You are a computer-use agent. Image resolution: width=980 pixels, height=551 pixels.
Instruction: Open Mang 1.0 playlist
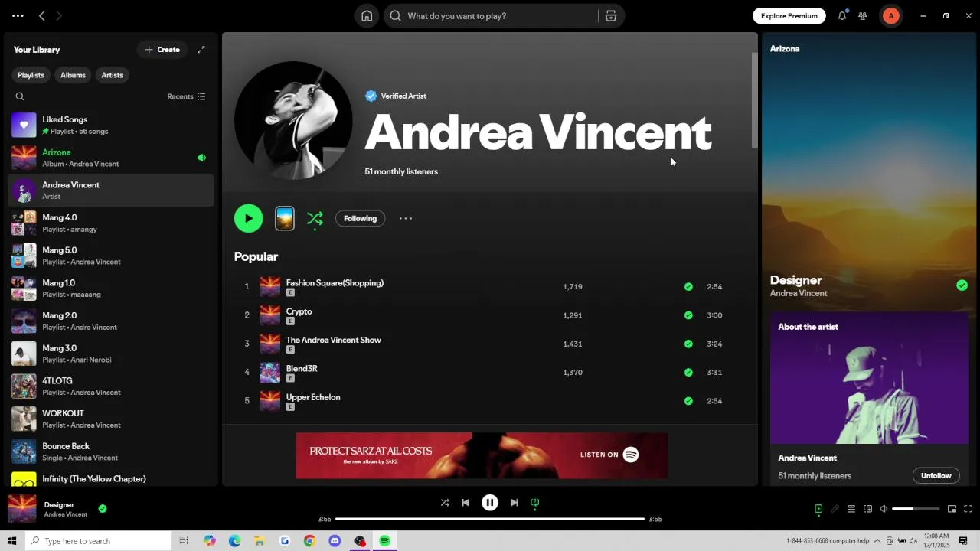(111, 289)
